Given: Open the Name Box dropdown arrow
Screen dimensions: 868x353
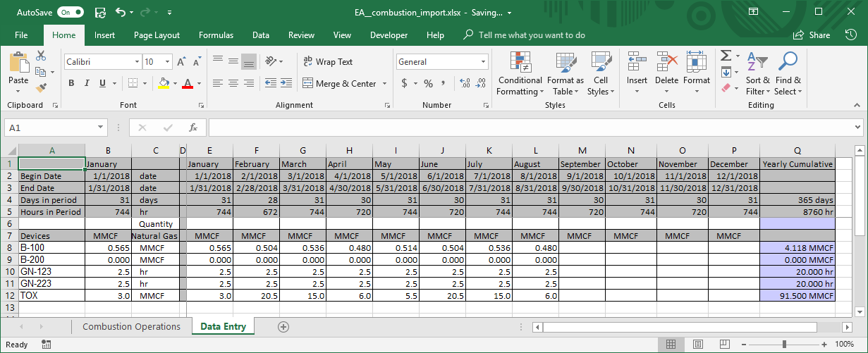Looking at the screenshot, I should pos(102,128).
